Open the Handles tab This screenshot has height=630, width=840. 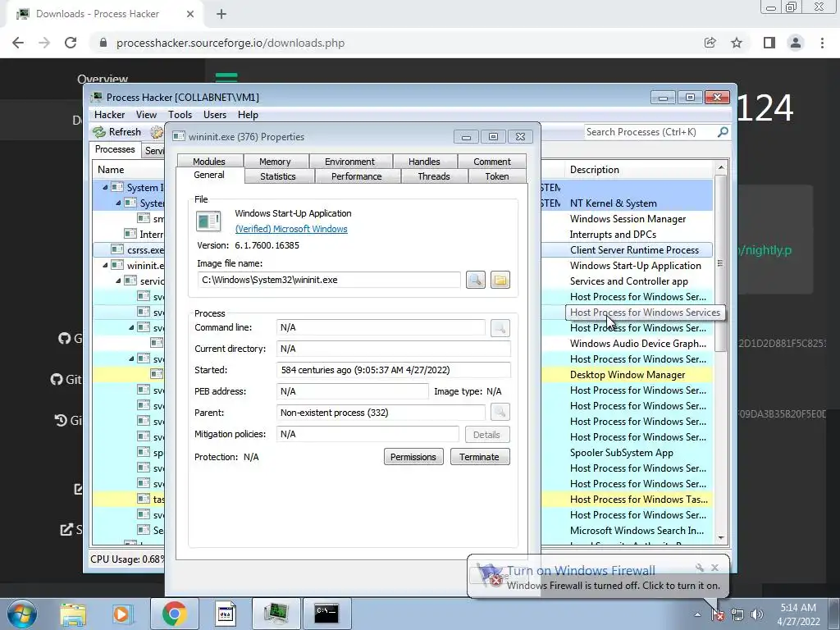click(x=424, y=162)
